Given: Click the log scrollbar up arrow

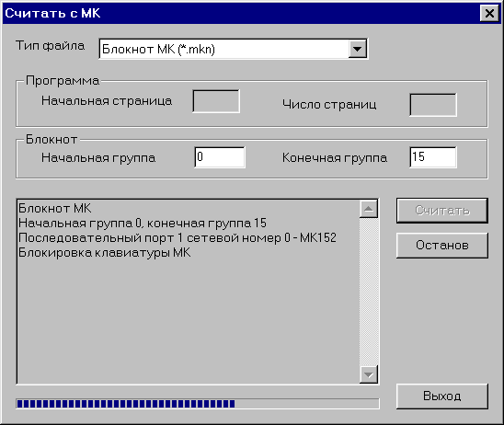Looking at the screenshot, I should click(x=369, y=210).
